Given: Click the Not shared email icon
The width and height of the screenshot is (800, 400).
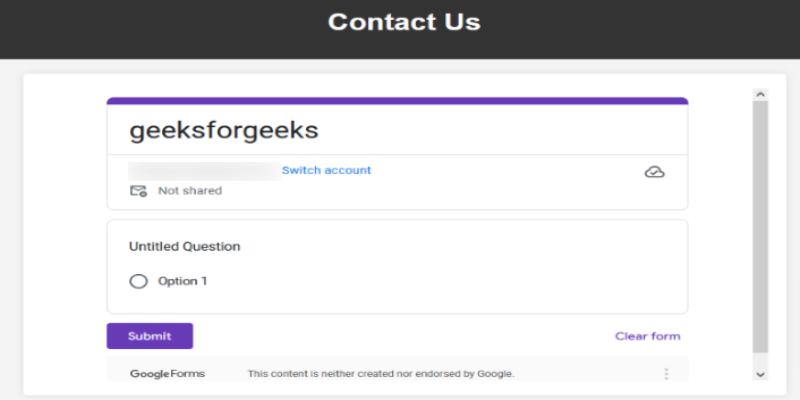Looking at the screenshot, I should pos(138,190).
